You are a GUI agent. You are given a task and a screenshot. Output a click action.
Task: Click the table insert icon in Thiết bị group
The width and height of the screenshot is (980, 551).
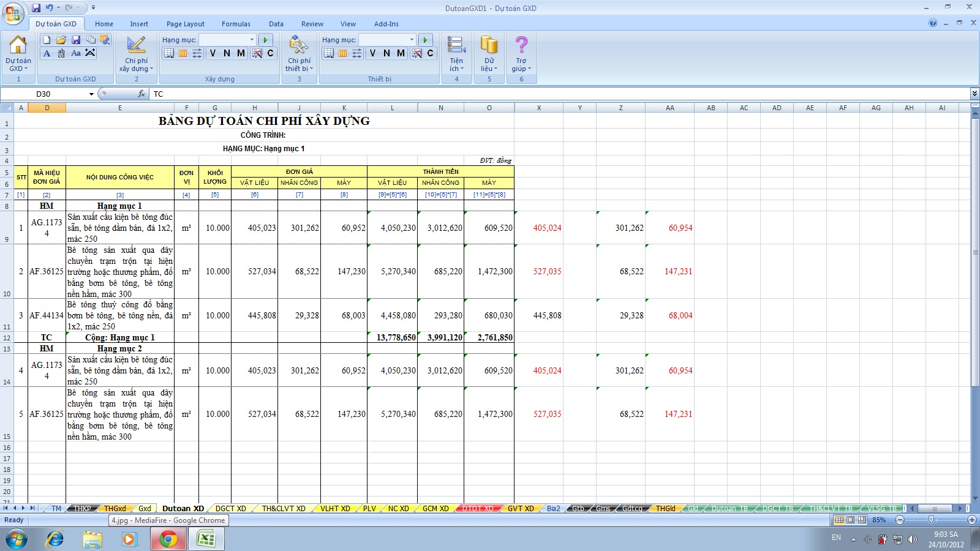click(329, 53)
